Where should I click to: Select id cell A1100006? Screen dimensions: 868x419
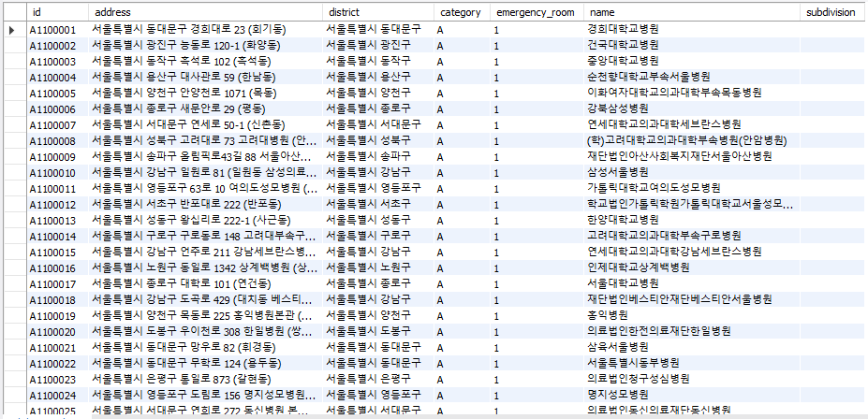coord(56,108)
